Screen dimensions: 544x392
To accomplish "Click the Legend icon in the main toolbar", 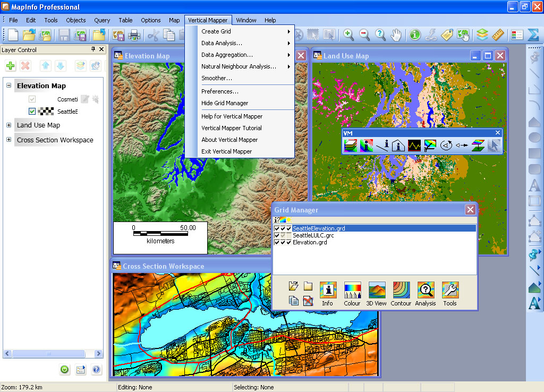I will pyautogui.click(x=517, y=35).
